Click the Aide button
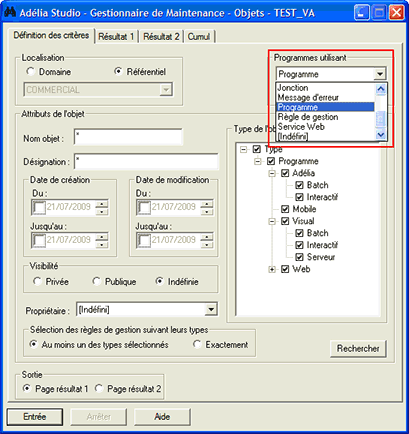 point(162,417)
